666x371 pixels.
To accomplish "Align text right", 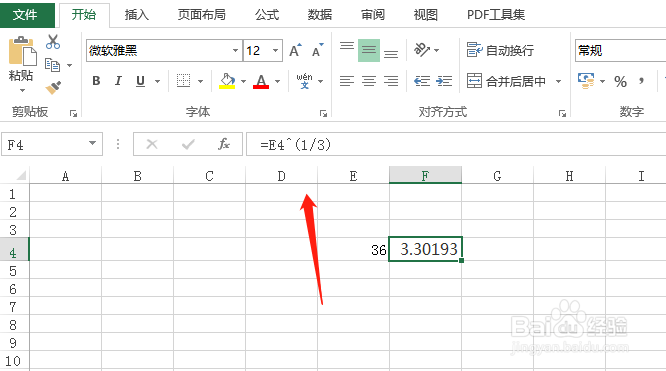I will (x=391, y=81).
